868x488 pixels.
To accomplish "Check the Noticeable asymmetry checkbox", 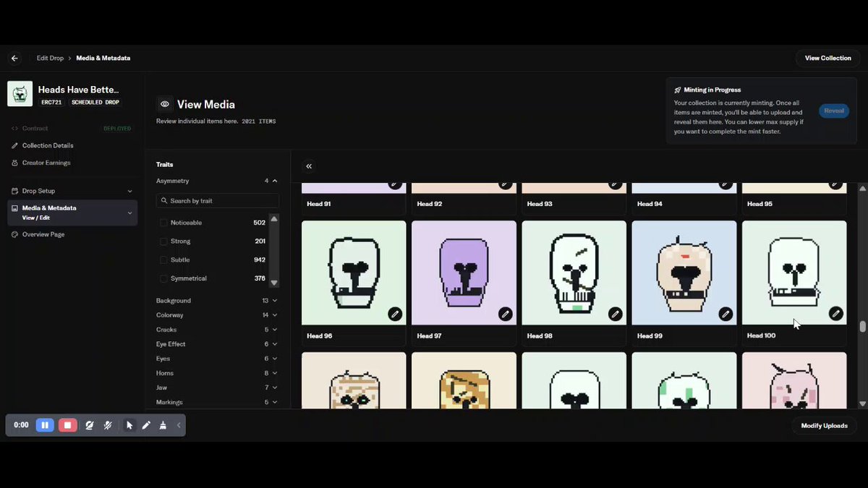I will 163,223.
